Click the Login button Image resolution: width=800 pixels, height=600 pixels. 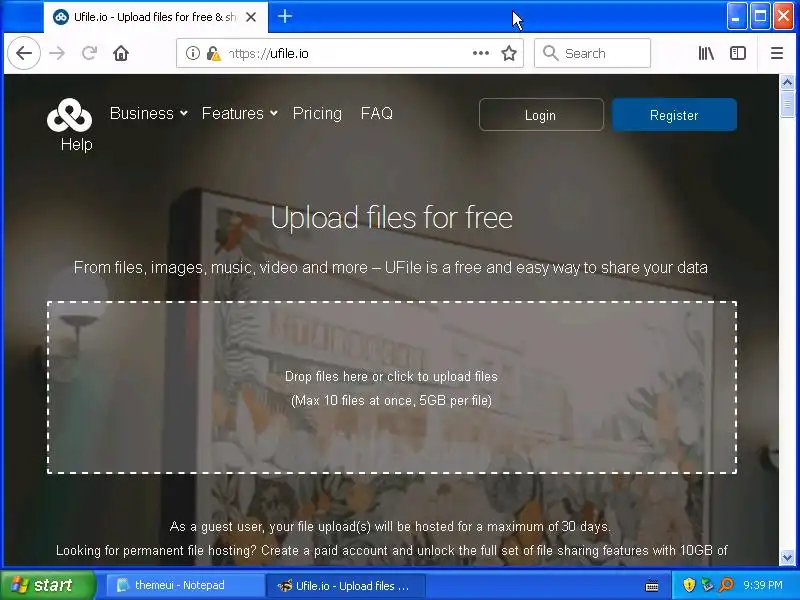tap(541, 115)
